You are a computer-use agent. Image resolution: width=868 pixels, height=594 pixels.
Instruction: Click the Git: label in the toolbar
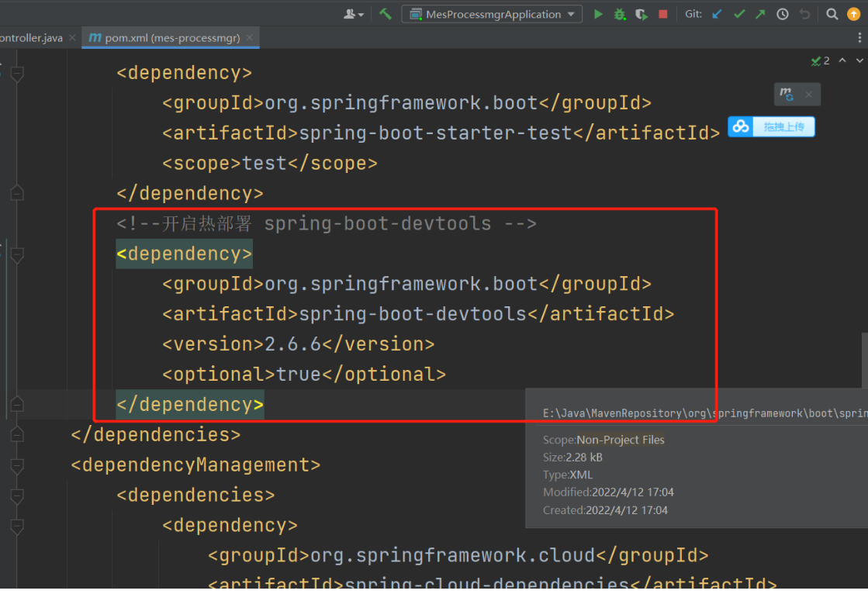point(693,14)
